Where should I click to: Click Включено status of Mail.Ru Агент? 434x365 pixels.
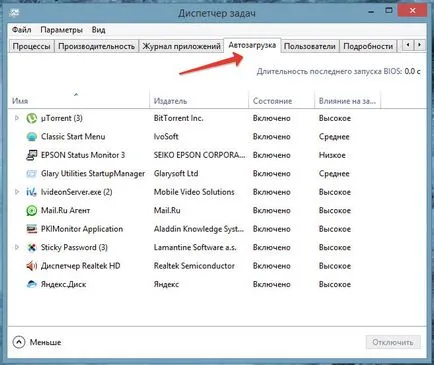coord(272,211)
